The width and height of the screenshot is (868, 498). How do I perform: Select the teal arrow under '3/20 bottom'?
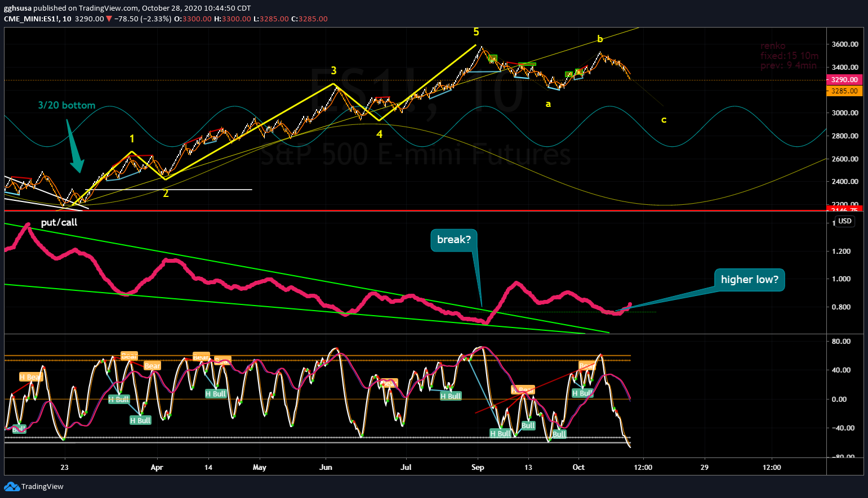[75, 146]
